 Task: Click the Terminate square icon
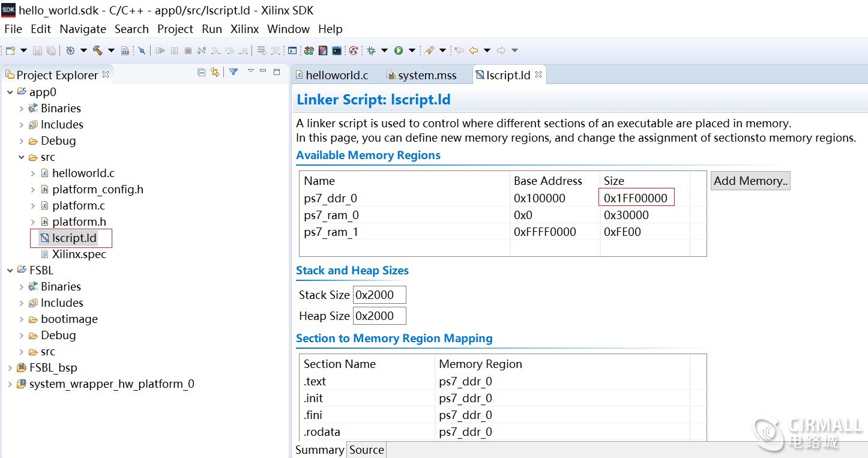[x=188, y=50]
